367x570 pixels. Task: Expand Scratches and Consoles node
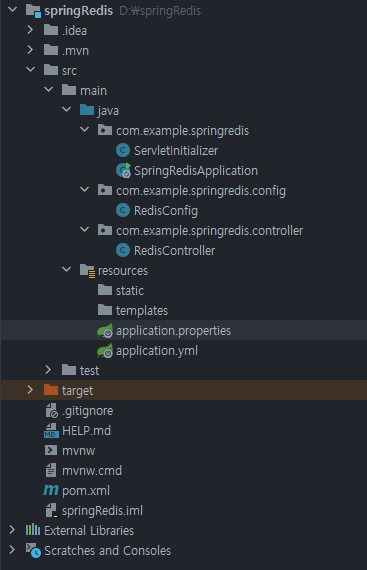pos(12,549)
